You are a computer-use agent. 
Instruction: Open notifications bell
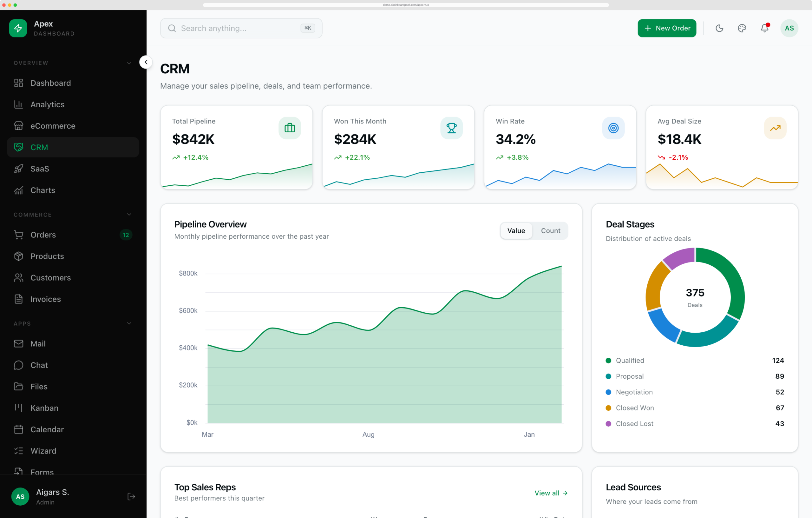tap(764, 28)
